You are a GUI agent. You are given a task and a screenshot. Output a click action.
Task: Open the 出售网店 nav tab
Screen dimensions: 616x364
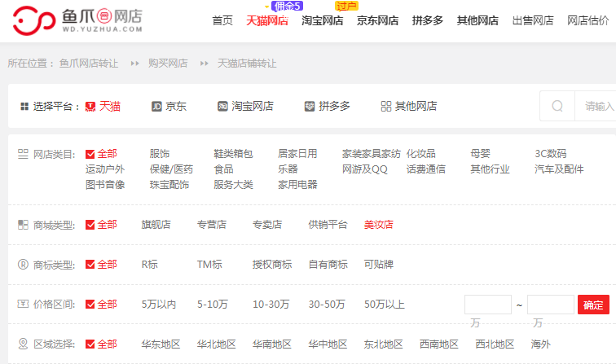click(x=533, y=20)
